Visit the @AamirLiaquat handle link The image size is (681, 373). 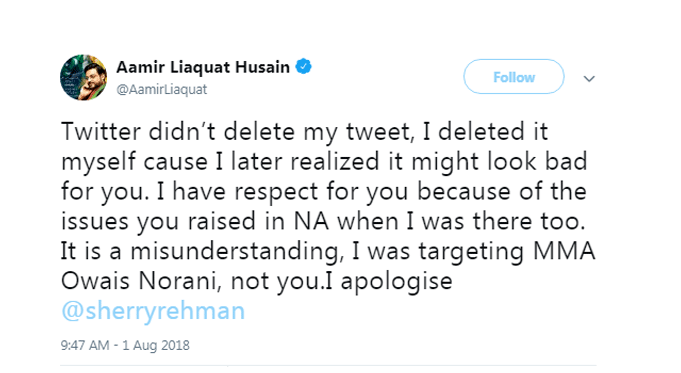pyautogui.click(x=162, y=89)
